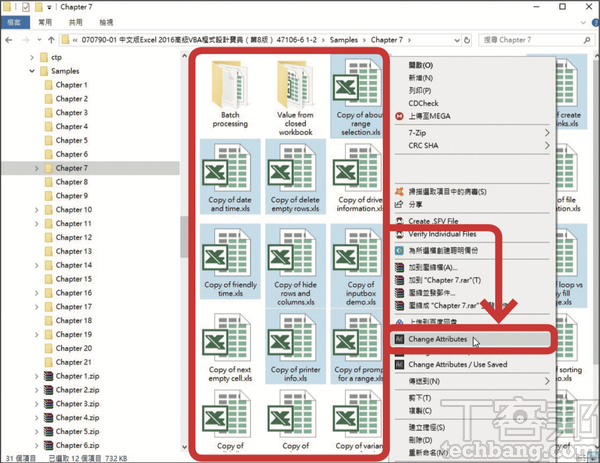Click Chapter 7 in the address breadcrumb
Image resolution: width=600 pixels, height=463 pixels.
point(386,40)
